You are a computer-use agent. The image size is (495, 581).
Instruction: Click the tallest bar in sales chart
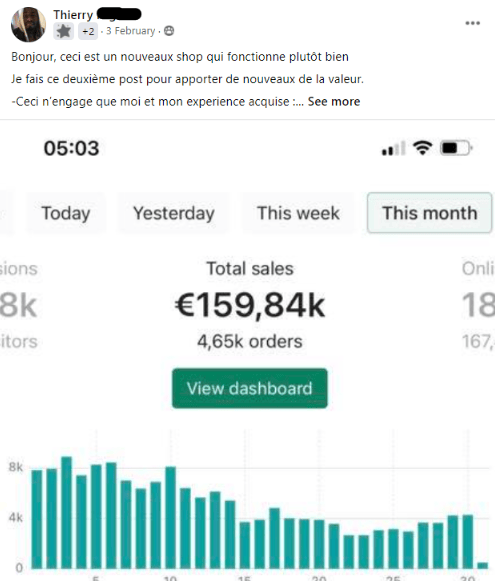67,512
